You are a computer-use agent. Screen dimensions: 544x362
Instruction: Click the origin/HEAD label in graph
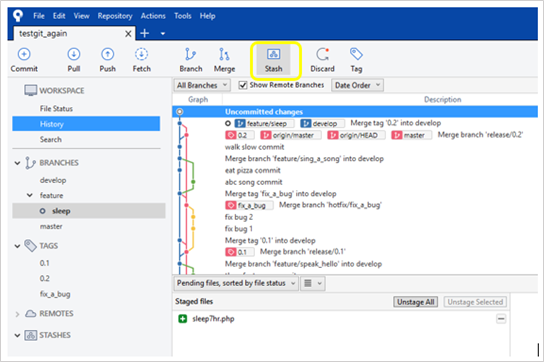[x=356, y=135]
